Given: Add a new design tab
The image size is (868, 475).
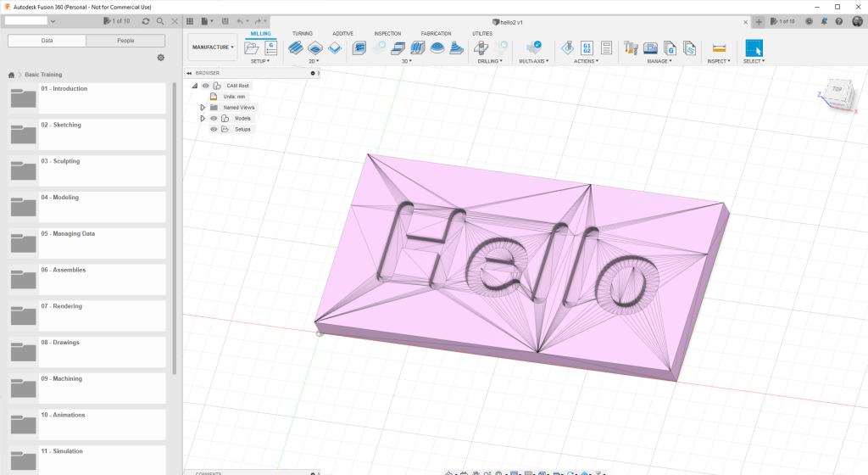Looking at the screenshot, I should click(x=759, y=21).
